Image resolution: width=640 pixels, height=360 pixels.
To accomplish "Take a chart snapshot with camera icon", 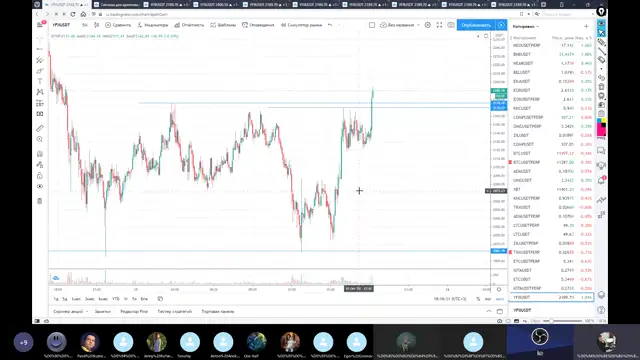I will point(451,25).
